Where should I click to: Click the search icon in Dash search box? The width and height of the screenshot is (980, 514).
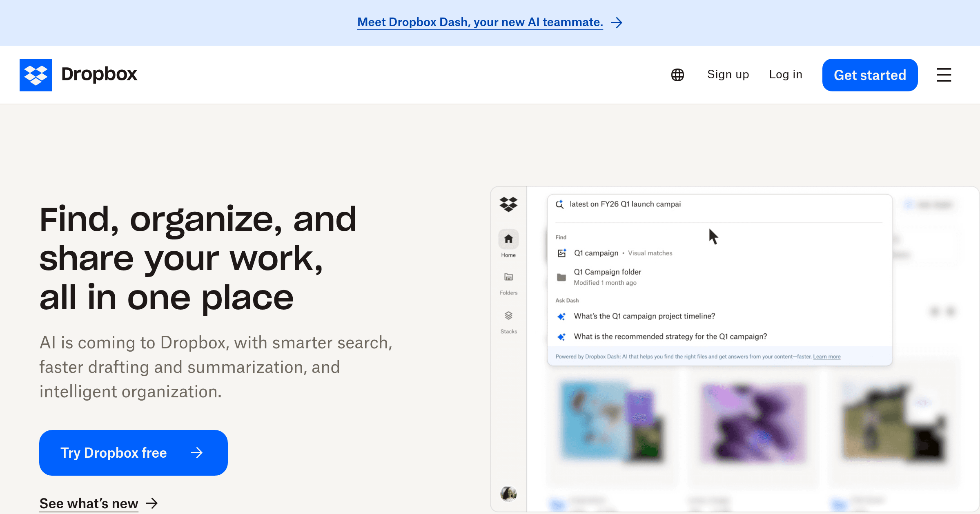point(560,204)
